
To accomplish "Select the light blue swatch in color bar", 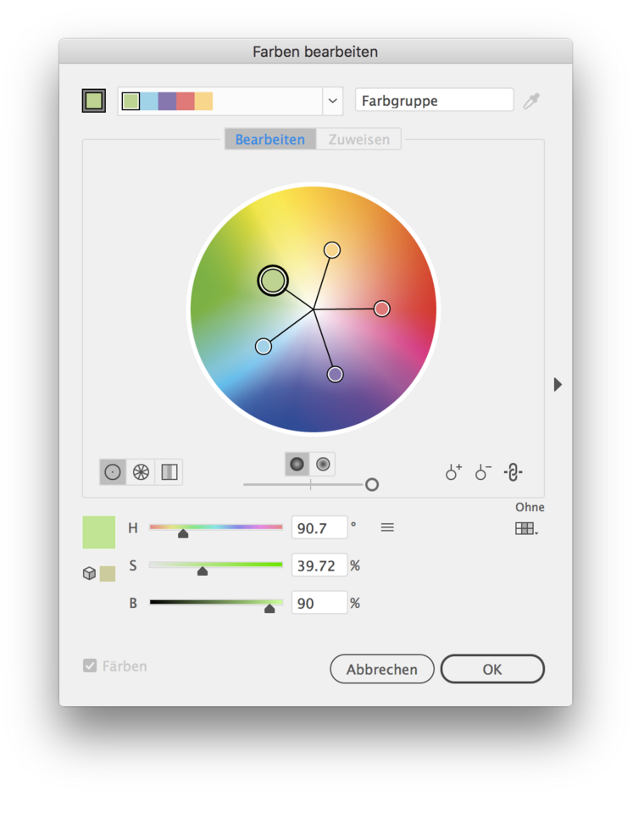I will (x=149, y=101).
